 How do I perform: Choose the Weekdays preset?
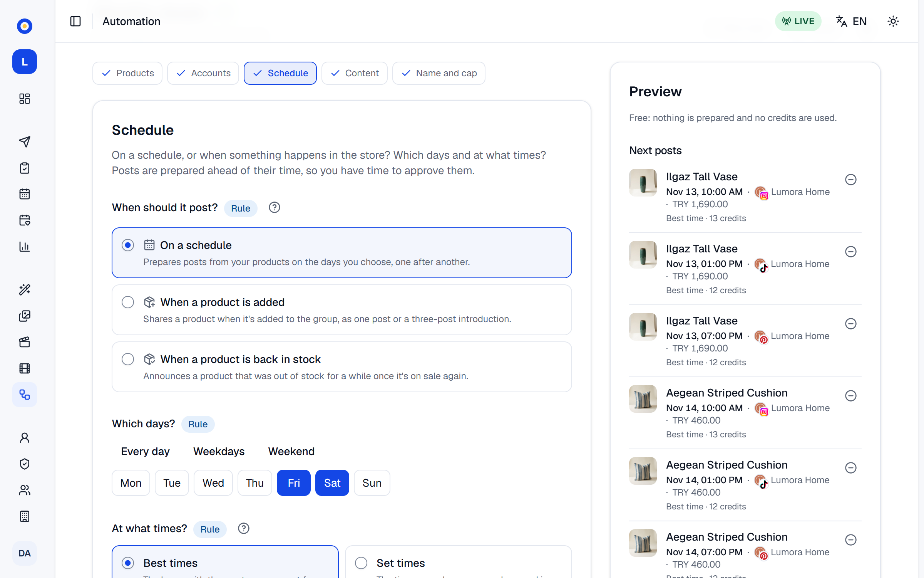coord(219,451)
